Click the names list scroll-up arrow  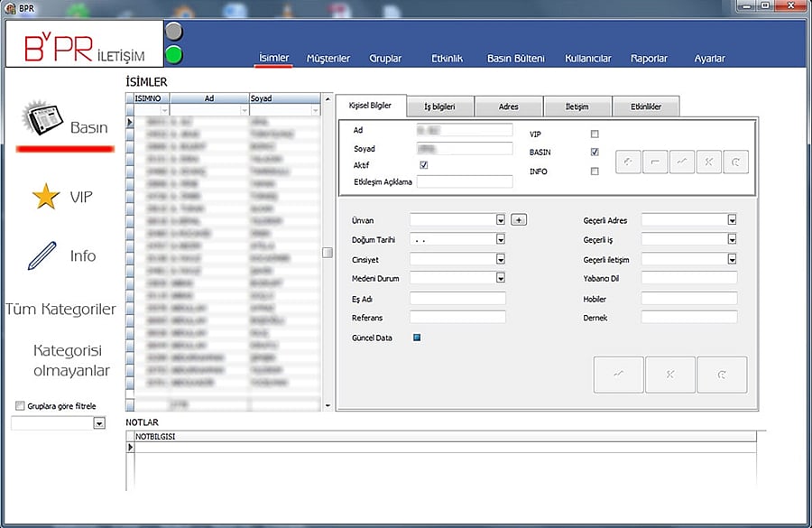(x=328, y=98)
